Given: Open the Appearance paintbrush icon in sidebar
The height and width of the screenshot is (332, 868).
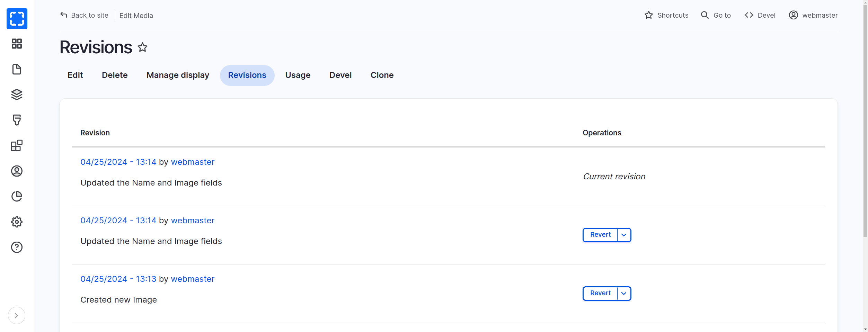Looking at the screenshot, I should click(x=17, y=120).
